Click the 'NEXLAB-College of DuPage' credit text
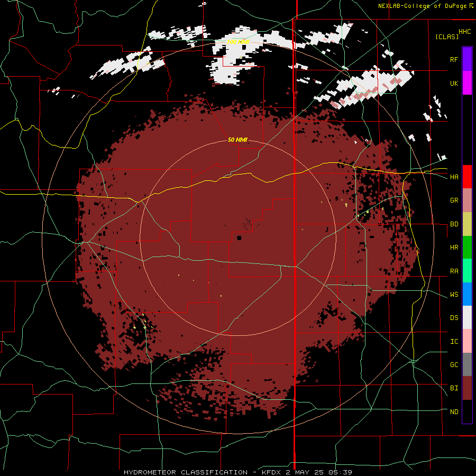 (423, 6)
